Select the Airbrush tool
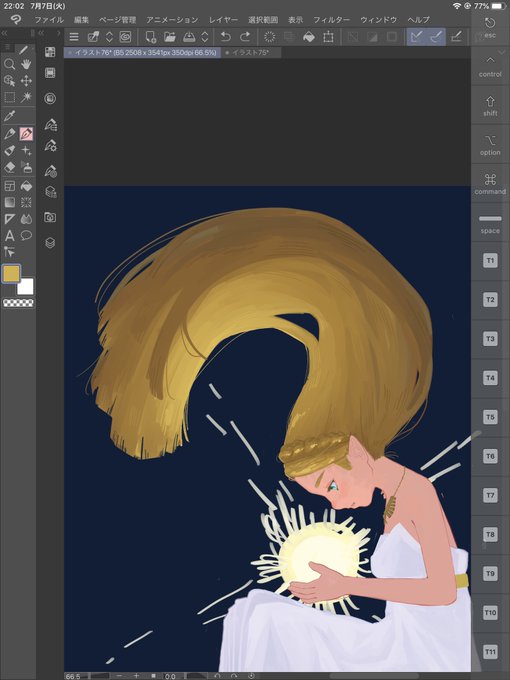The width and height of the screenshot is (510, 680). click(10, 150)
